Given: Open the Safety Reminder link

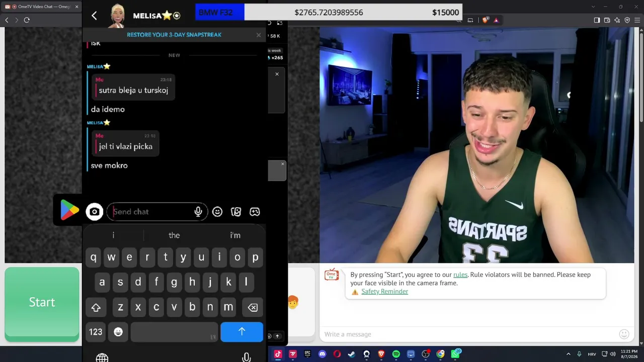Looking at the screenshot, I should [x=384, y=292].
